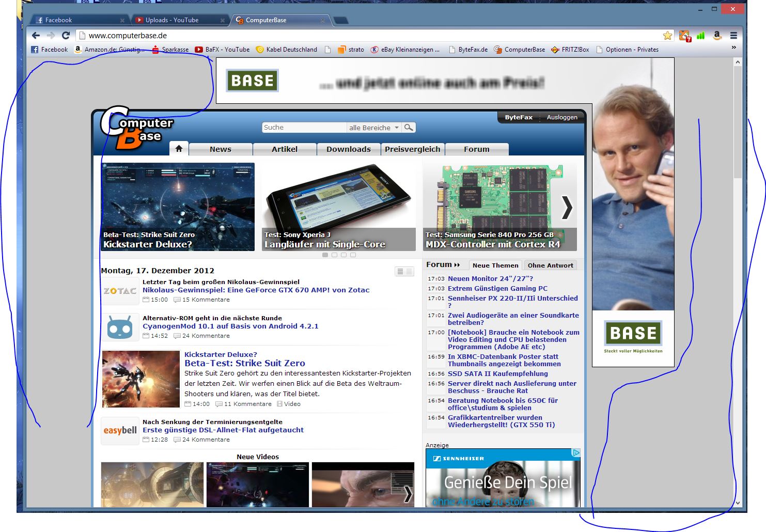Open Erste günstige DSL-Allnet-Flat aufgetaucht article
Image resolution: width=766 pixels, height=532 pixels.
coord(223,430)
